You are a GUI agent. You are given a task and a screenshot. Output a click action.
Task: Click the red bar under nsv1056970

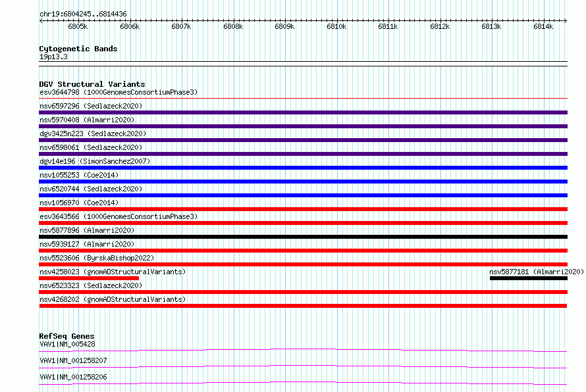coord(303,209)
